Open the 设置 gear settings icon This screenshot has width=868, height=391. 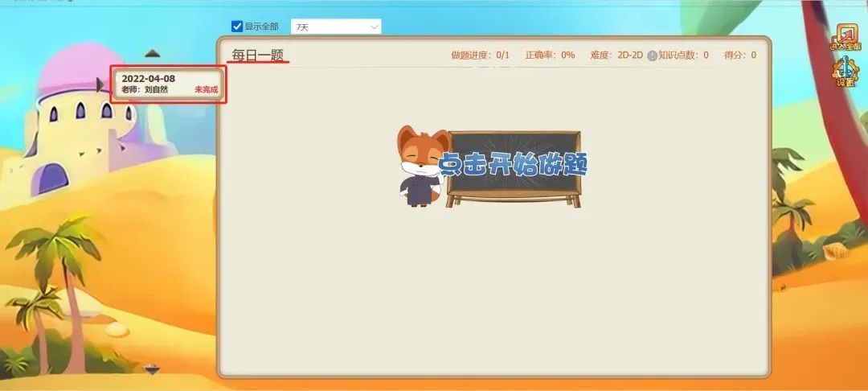tap(845, 72)
